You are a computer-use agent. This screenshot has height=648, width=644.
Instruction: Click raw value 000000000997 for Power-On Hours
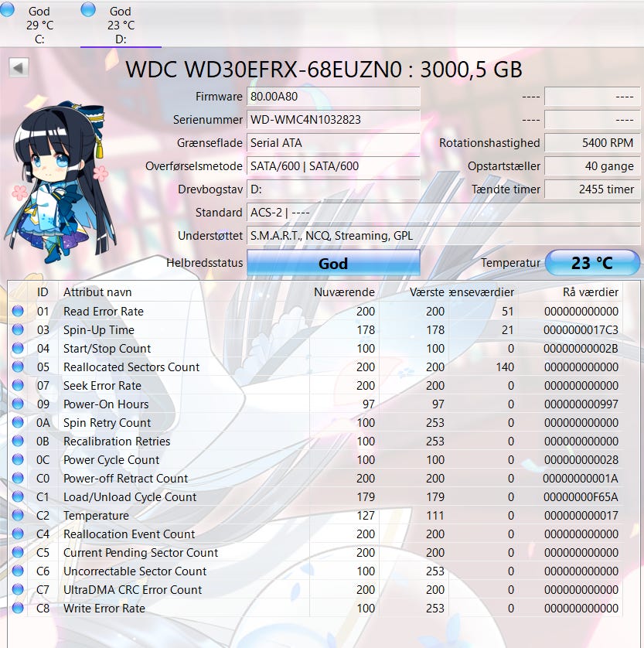point(581,404)
